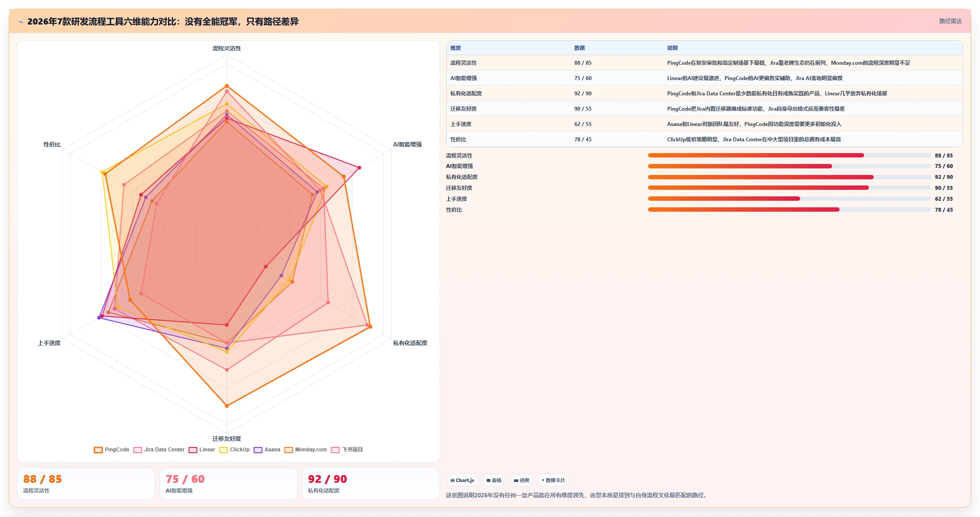Click the Asana purple legend swatch
This screenshot has width=980, height=517.
click(x=258, y=450)
